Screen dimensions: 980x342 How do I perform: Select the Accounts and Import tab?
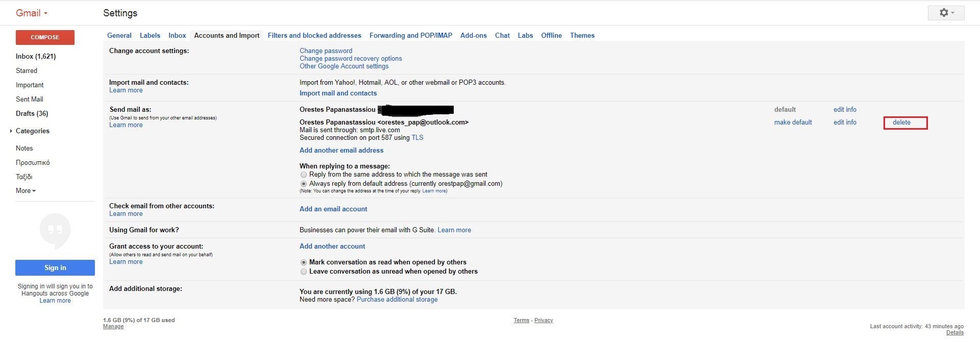227,35
